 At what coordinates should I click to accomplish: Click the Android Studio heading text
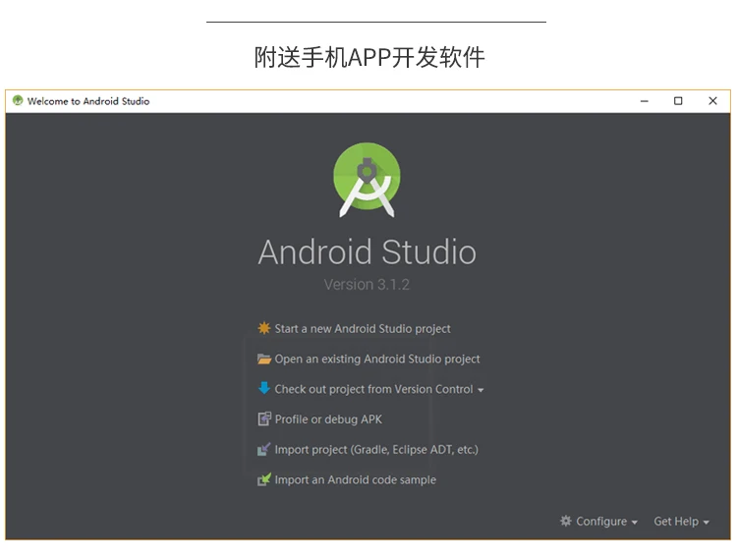point(368,252)
